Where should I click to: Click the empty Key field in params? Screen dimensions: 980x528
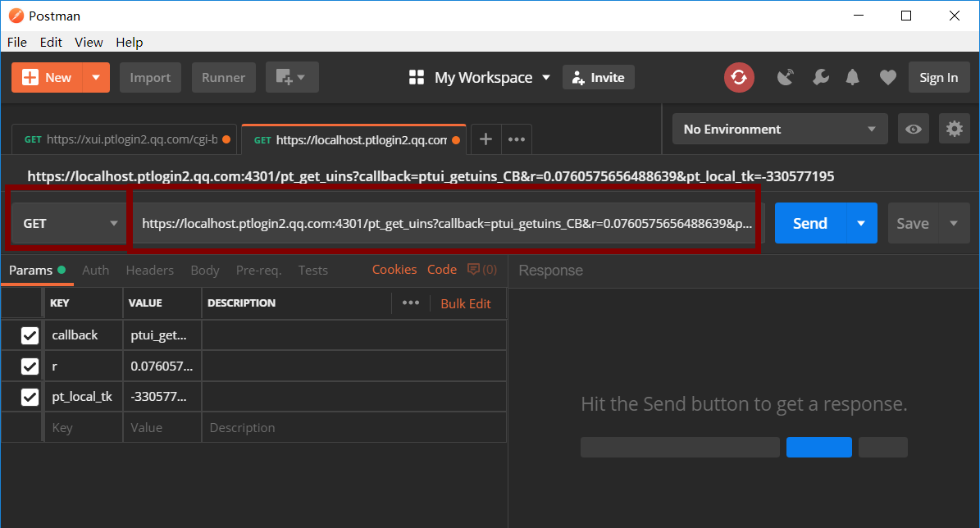(x=84, y=427)
